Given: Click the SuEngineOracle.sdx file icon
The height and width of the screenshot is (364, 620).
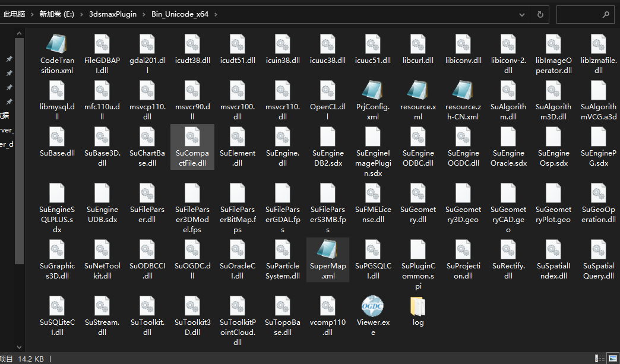Looking at the screenshot, I should [x=508, y=137].
